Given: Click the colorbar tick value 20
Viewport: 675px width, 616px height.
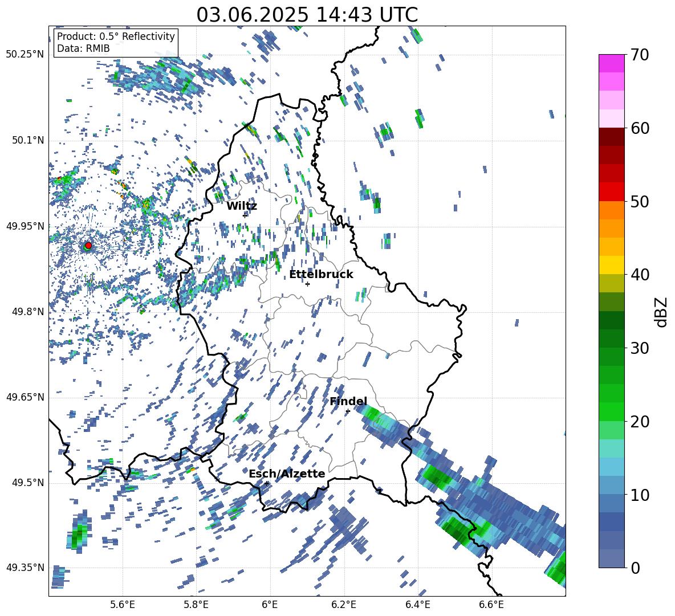Looking at the screenshot, I should (x=639, y=421).
